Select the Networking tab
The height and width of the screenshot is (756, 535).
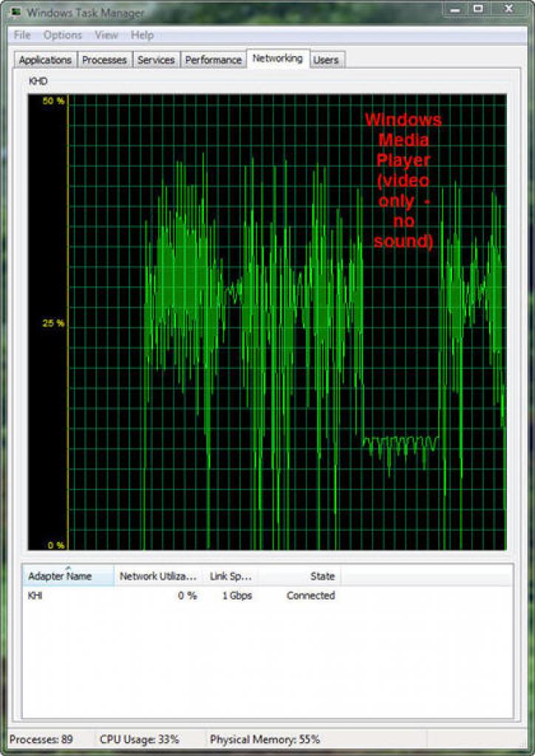pos(278,58)
